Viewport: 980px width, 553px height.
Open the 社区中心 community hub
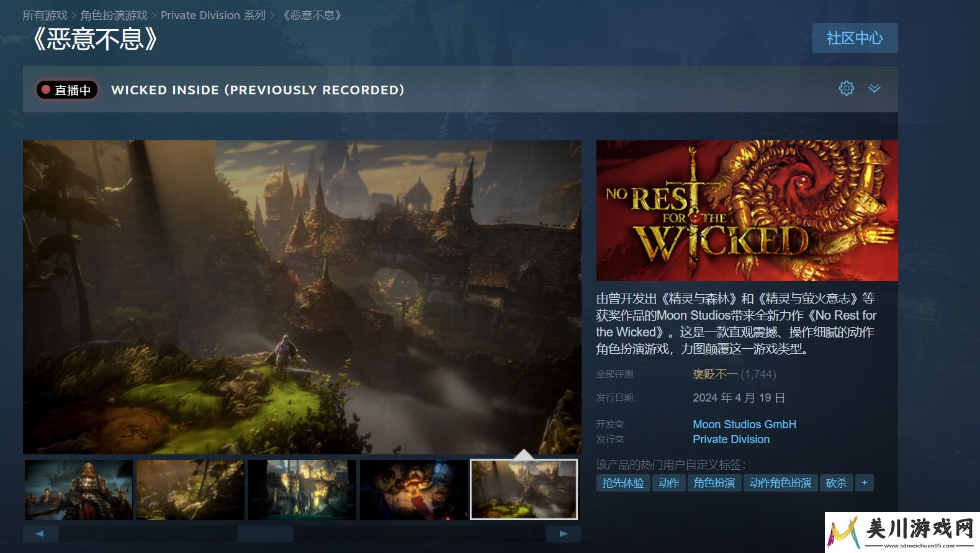click(855, 38)
